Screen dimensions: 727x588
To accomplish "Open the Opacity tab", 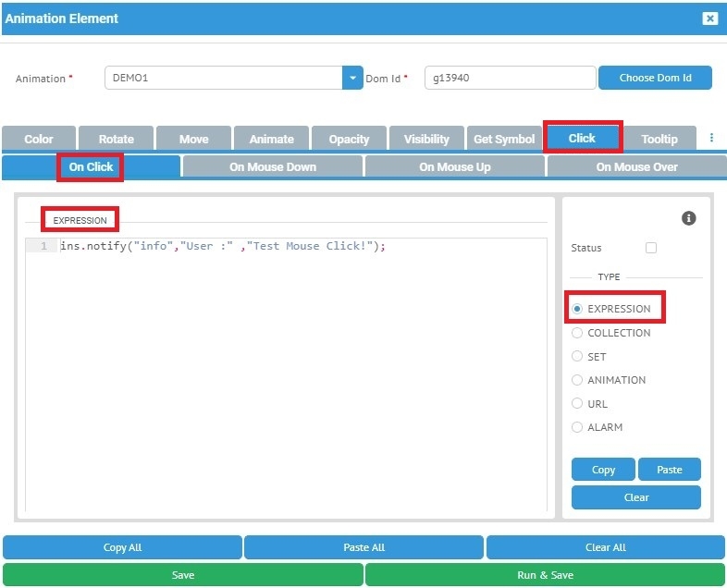I will tap(349, 139).
